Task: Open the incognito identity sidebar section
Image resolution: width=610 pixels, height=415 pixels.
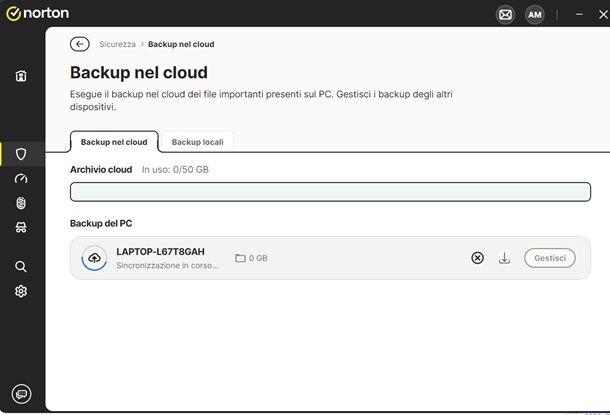Action: [x=21, y=227]
